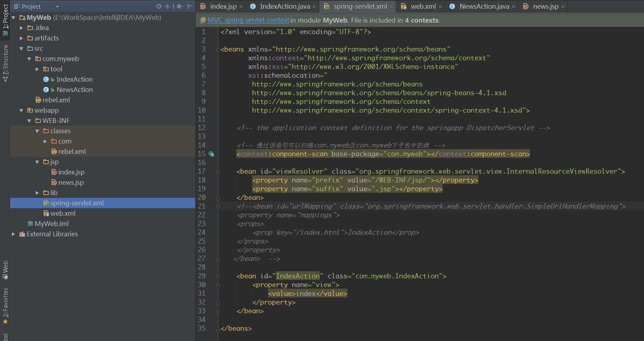Select rebel.xml under classes
The height and width of the screenshot is (341, 644).
[x=72, y=151]
